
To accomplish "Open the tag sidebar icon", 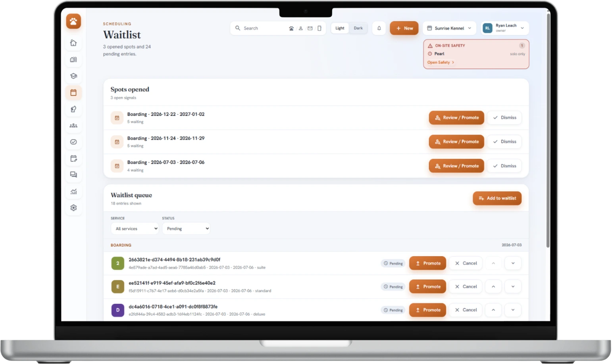I will coord(73,109).
